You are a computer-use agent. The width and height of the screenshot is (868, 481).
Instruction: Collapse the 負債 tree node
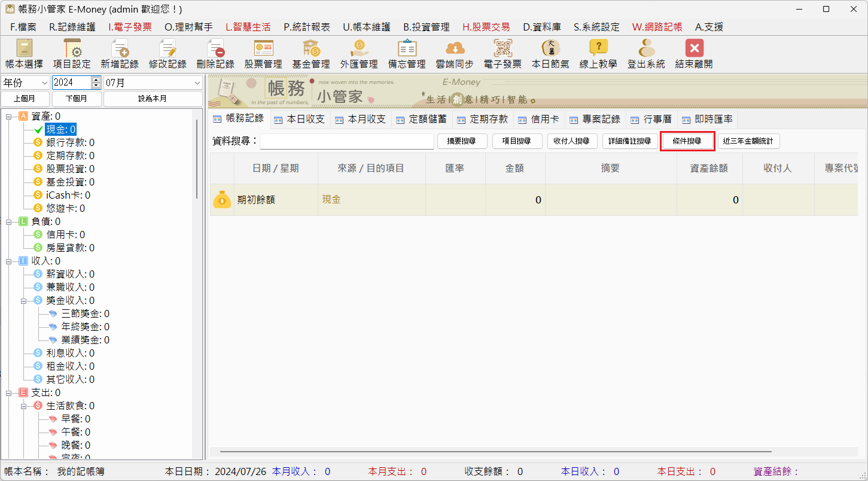[9, 221]
